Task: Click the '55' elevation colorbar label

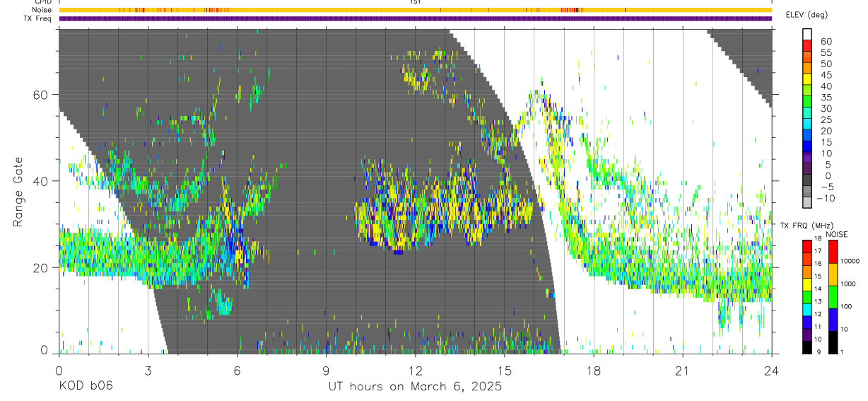Action: (x=826, y=52)
